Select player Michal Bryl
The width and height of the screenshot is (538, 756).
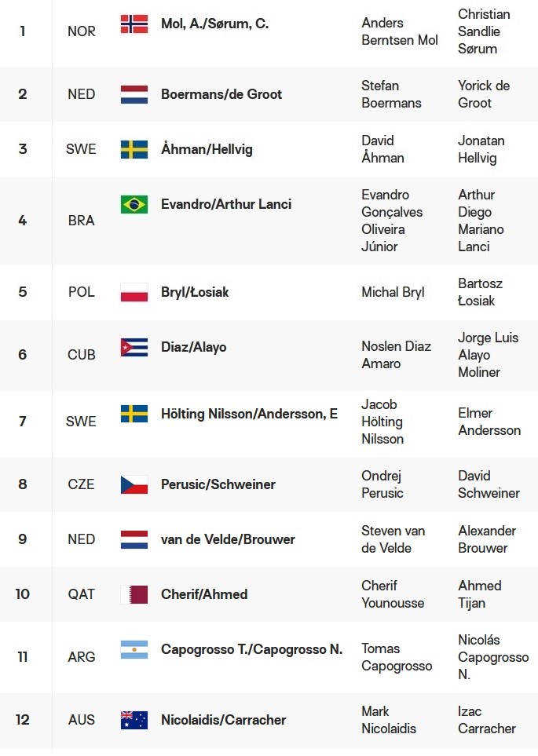point(393,292)
